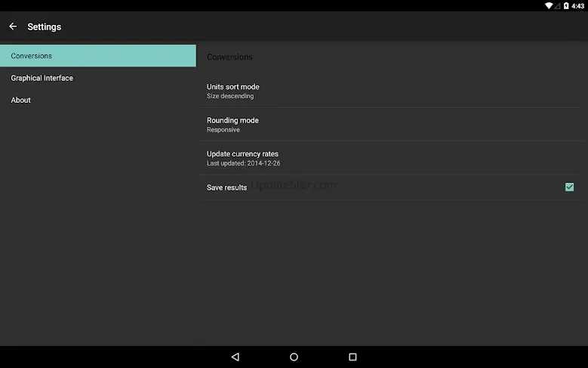Image resolution: width=588 pixels, height=368 pixels.
Task: Tap the Android home circle icon
Action: (x=294, y=357)
